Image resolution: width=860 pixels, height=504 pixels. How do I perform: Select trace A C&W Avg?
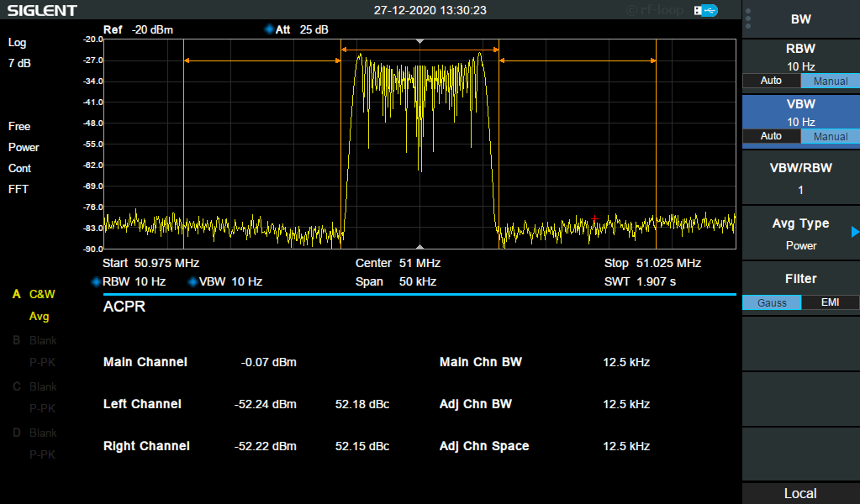pos(34,305)
